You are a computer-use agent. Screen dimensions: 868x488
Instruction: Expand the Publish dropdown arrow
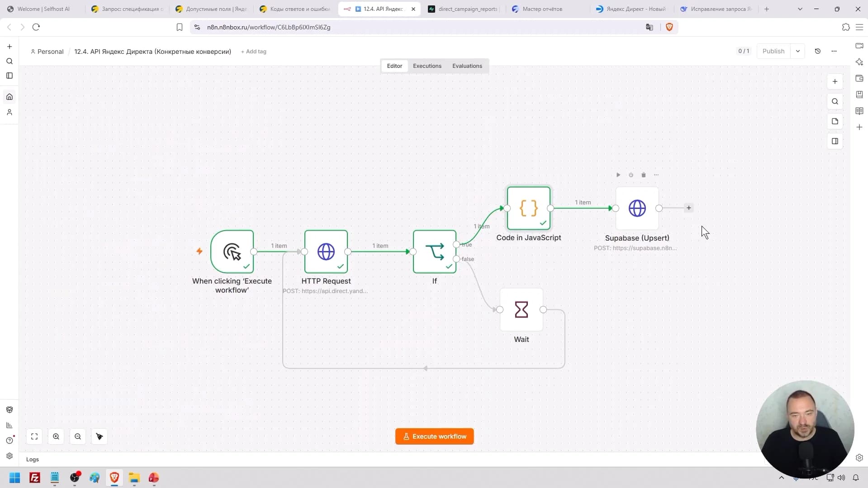[x=798, y=51]
